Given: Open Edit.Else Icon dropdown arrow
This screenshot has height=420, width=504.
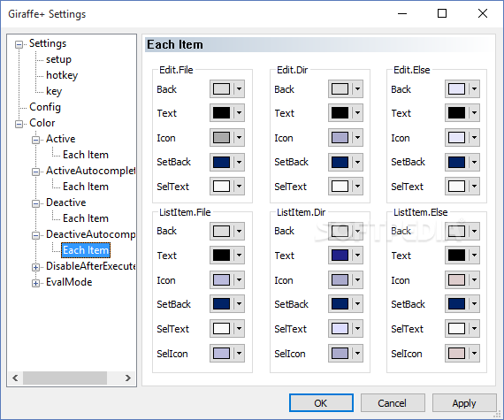Looking at the screenshot, I should click(x=474, y=138).
